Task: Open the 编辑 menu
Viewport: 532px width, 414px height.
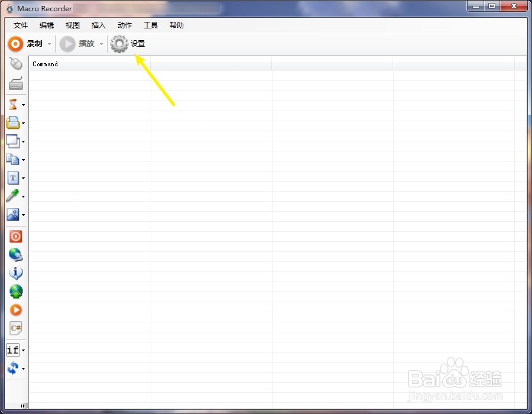Action: click(x=47, y=25)
